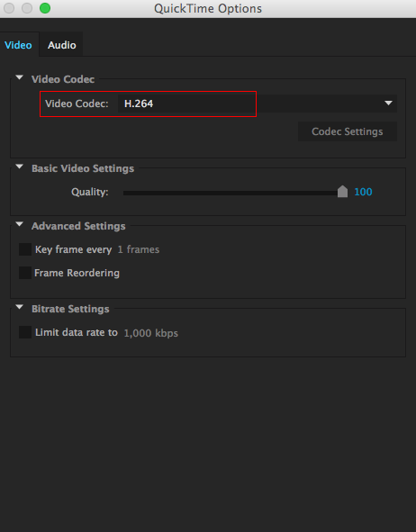Click the 1,000 kbps data rate value

pos(151,333)
